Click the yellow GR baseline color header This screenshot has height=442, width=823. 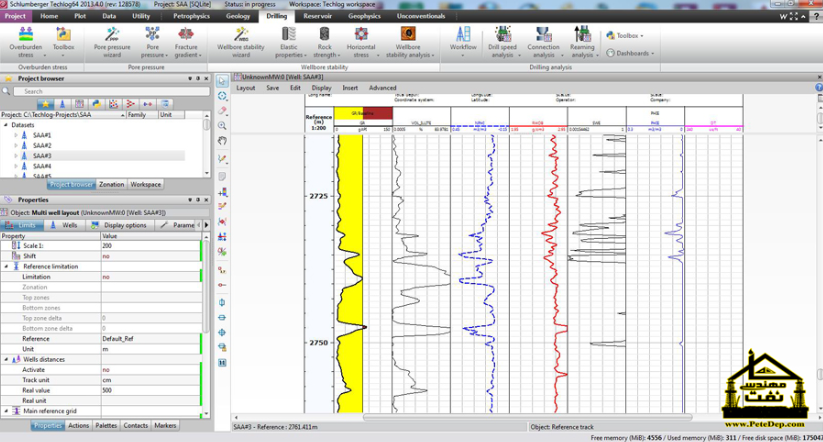(x=348, y=114)
